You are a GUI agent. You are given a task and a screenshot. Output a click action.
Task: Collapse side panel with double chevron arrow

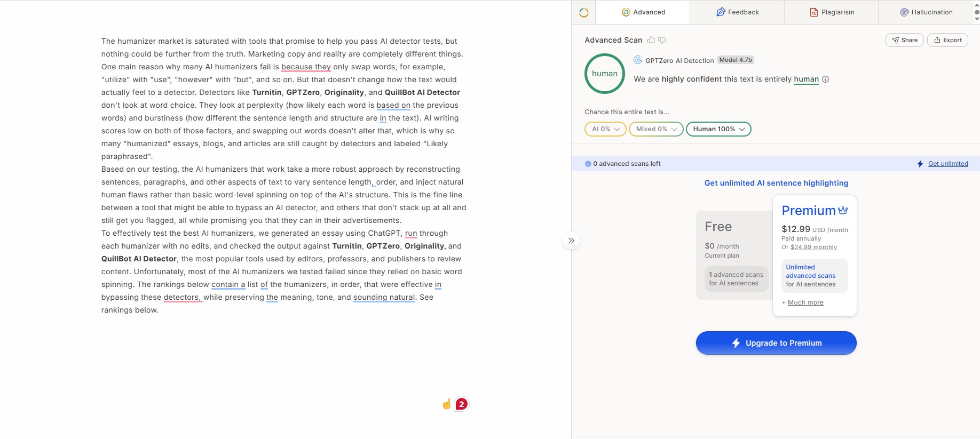[571, 241]
